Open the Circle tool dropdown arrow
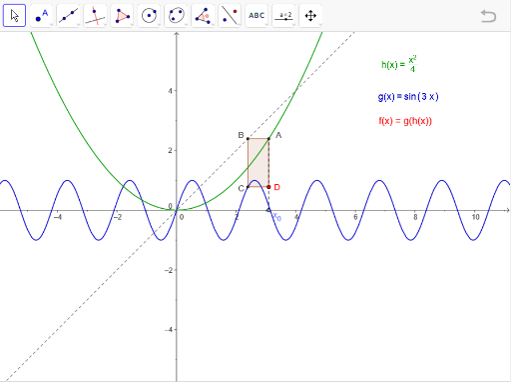Screen dimensions: 512x384 pyautogui.click(x=159, y=25)
